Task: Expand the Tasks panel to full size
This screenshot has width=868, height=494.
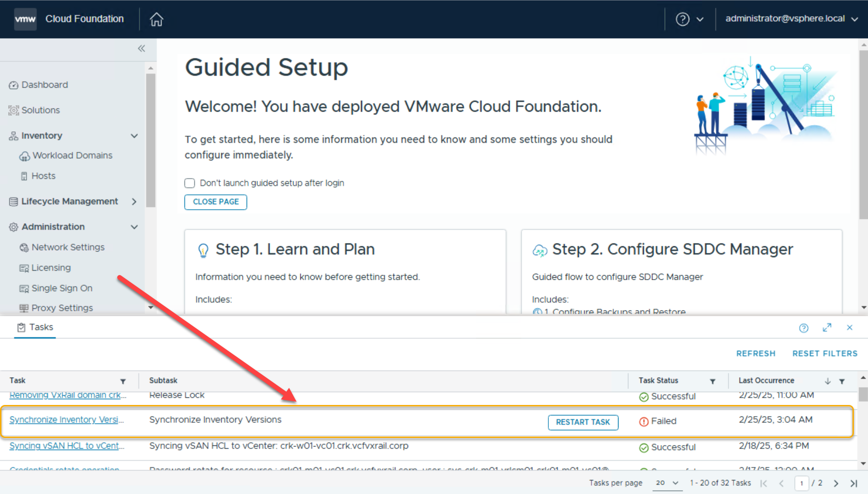Action: [x=827, y=328]
